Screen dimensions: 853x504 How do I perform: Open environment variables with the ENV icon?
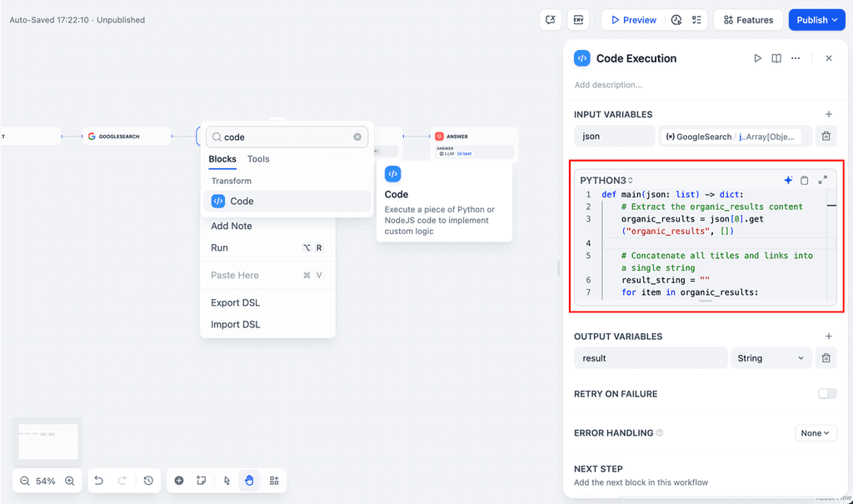point(578,19)
